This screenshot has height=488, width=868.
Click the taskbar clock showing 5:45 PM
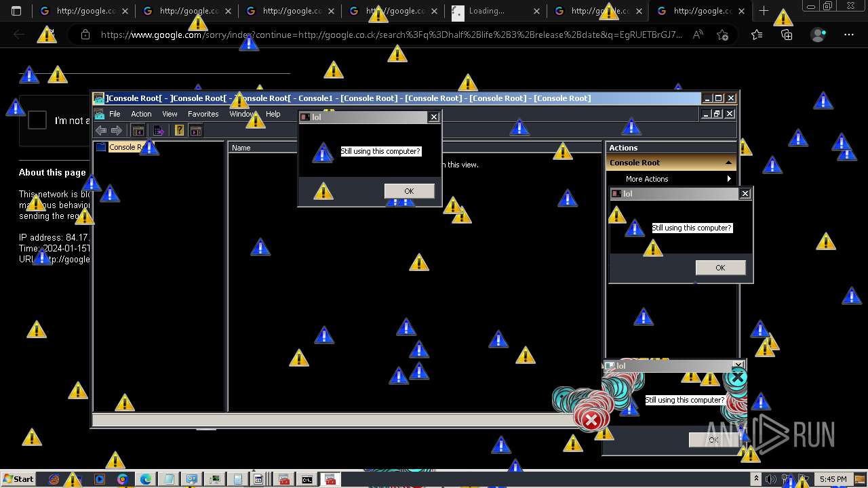point(833,479)
